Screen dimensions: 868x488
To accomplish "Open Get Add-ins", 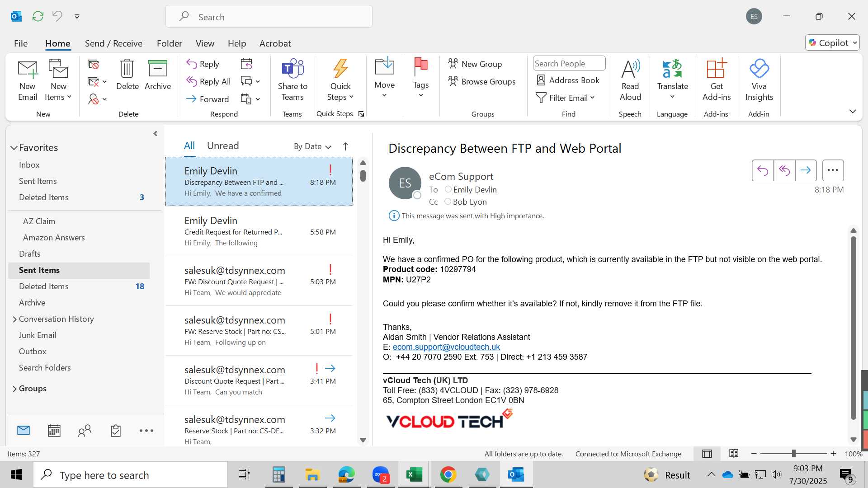I will tap(717, 80).
